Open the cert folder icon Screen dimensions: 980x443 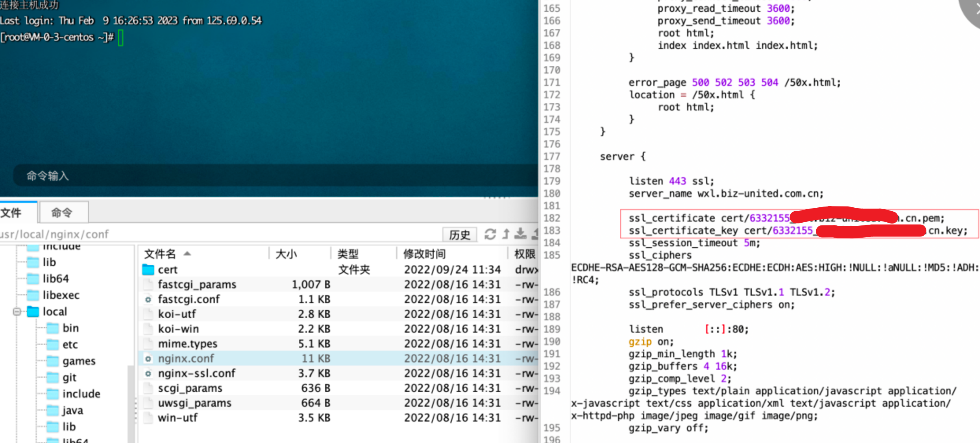pos(148,270)
